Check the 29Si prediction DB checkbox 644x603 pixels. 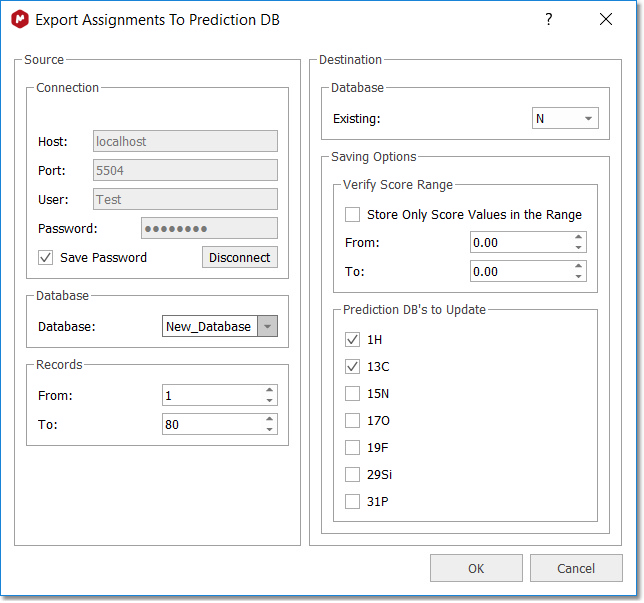coord(352,474)
